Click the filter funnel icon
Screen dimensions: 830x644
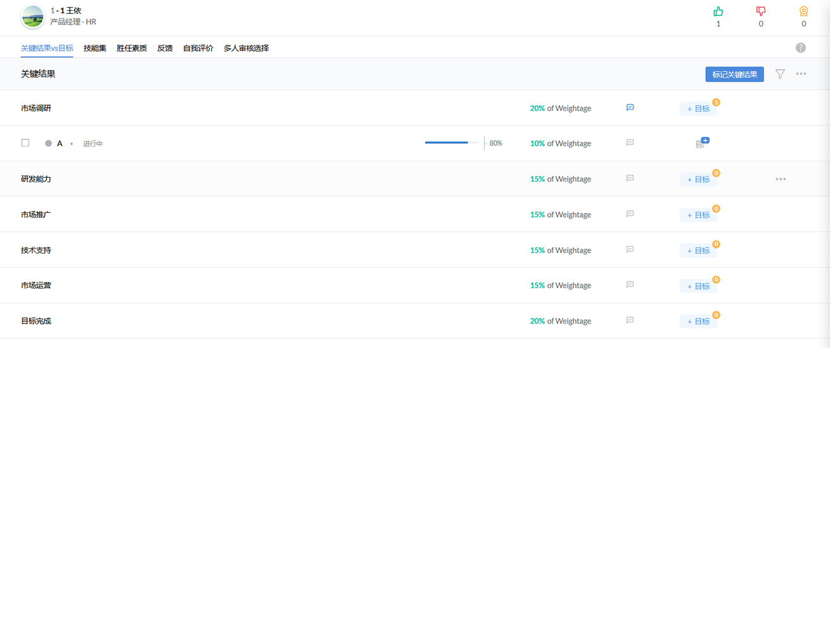point(780,74)
